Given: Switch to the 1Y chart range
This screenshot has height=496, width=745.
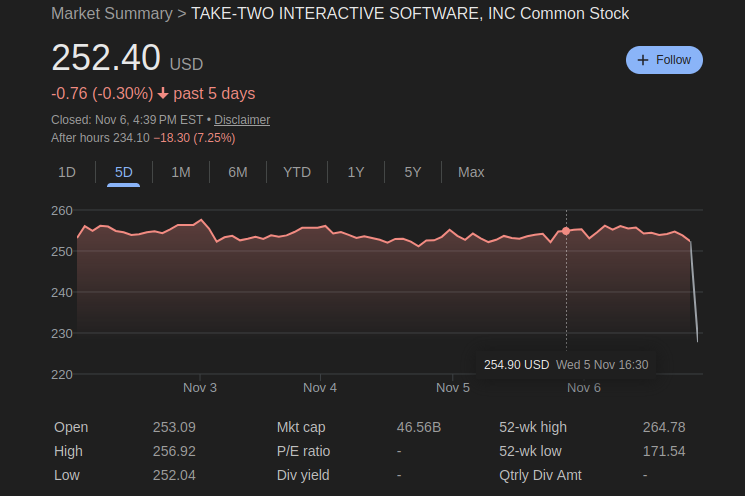Looking at the screenshot, I should click(x=356, y=172).
